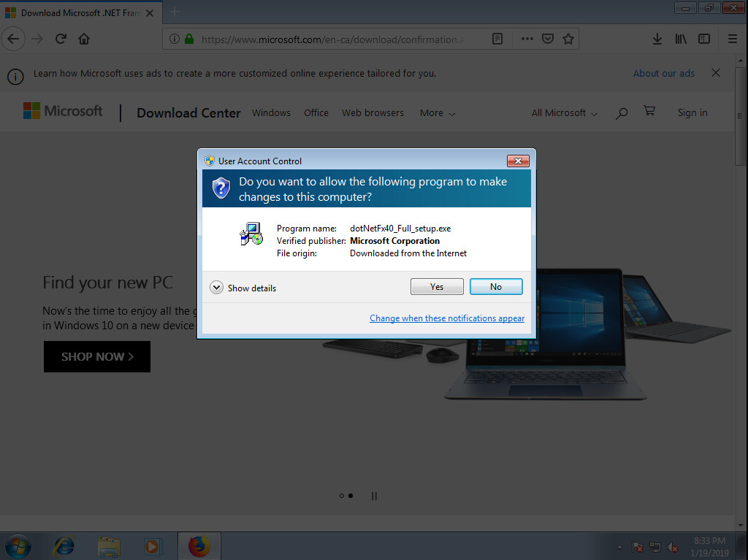
Task: Bookmark this page with star icon
Action: click(568, 39)
